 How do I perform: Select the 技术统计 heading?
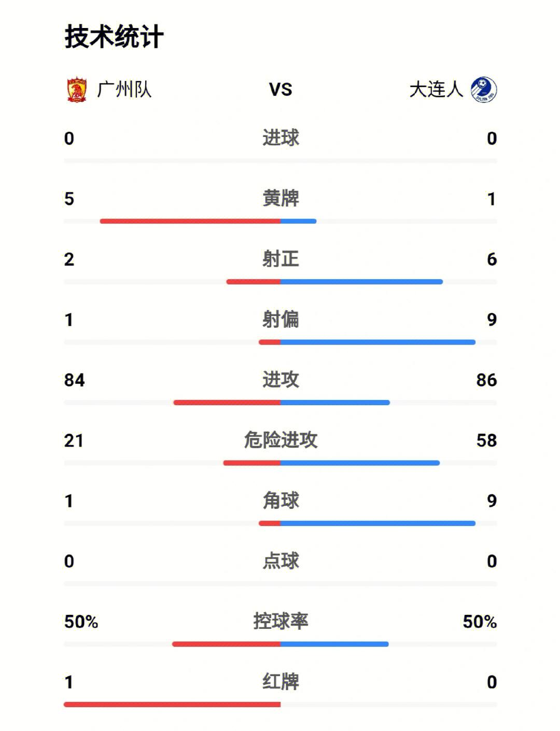pos(114,37)
